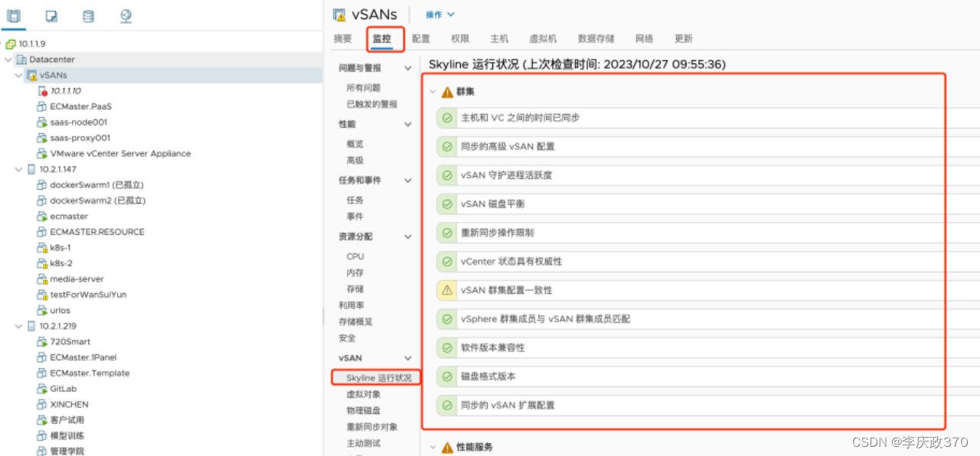
Task: Click VM icon next to GitLab
Action: 42,389
